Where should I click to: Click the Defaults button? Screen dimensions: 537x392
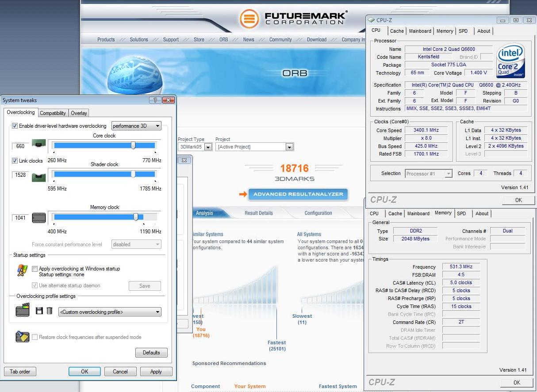(x=151, y=353)
